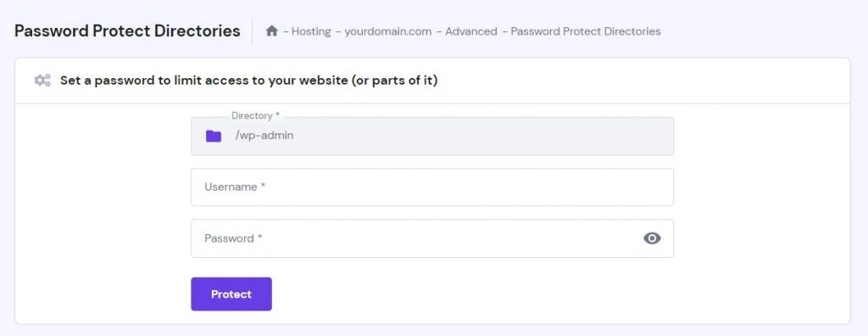Focus the Username input field
This screenshot has height=336, width=868.
pos(432,188)
